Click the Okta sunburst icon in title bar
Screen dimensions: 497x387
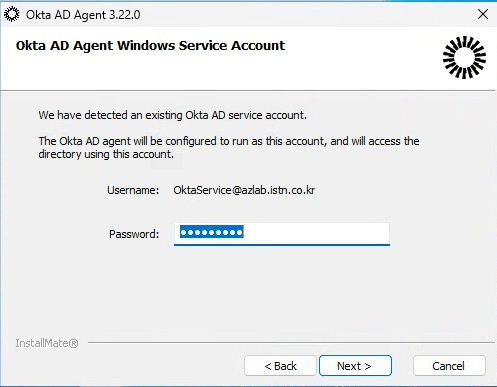click(12, 15)
